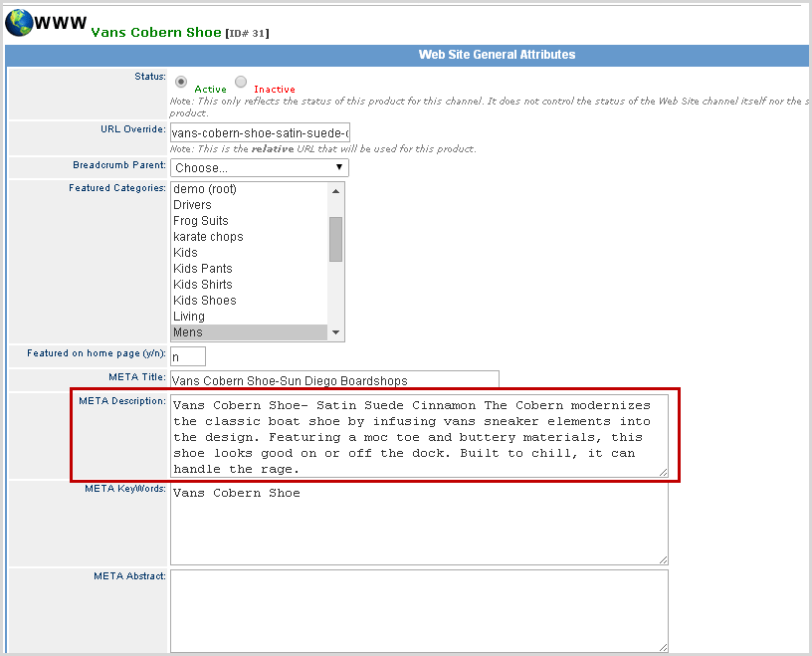Click into the META Abstract textarea
812x656 pixels.
pos(420,611)
